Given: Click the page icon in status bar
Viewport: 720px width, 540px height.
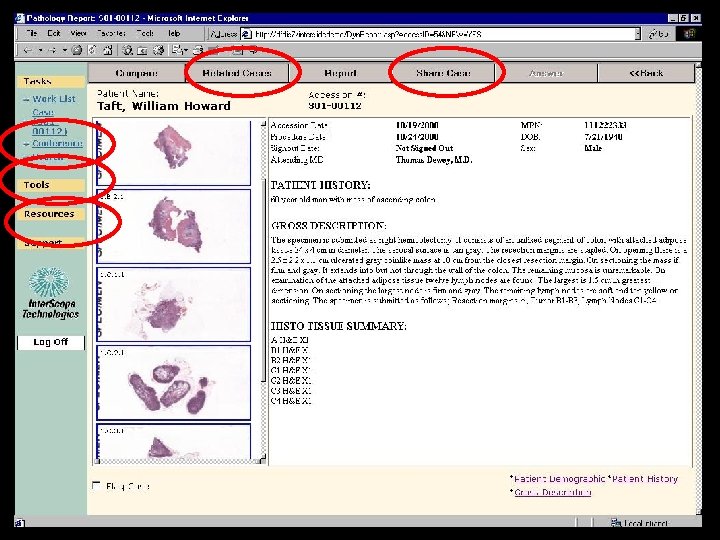Looking at the screenshot, I should 19,523.
